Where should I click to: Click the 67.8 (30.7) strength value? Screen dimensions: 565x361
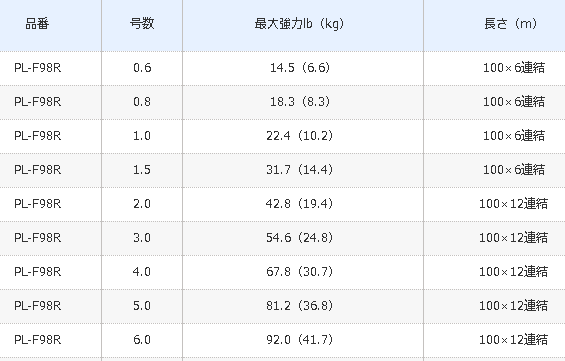pos(299,272)
